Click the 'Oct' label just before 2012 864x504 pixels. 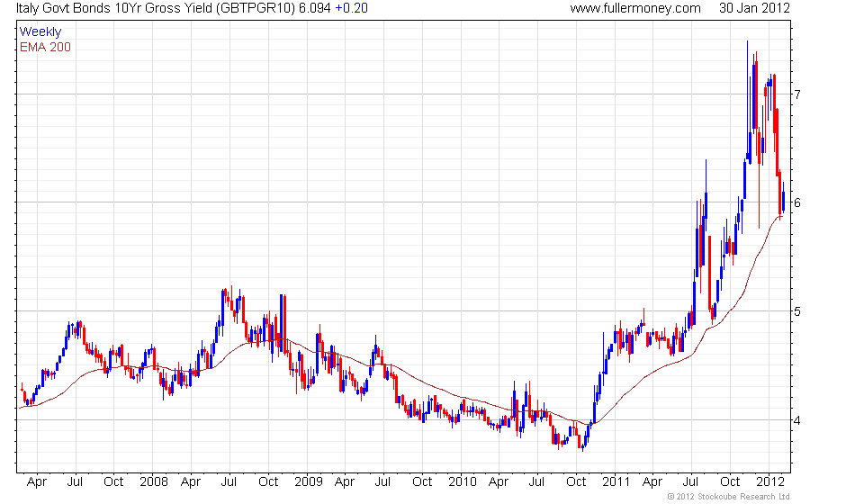pyautogui.click(x=730, y=481)
